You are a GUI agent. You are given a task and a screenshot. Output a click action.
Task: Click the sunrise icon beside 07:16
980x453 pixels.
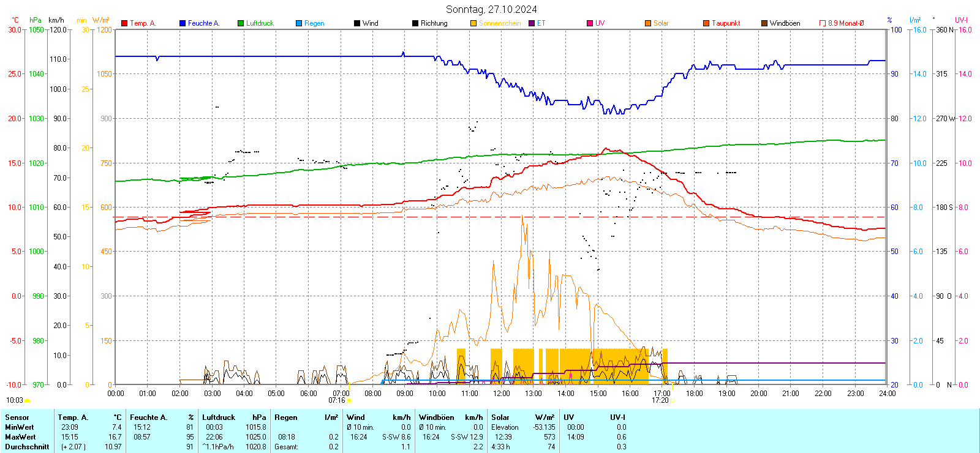(x=350, y=401)
